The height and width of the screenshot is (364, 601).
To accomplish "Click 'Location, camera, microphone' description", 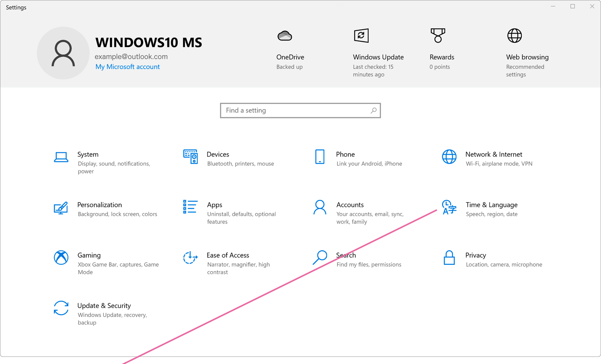I will (x=504, y=264).
